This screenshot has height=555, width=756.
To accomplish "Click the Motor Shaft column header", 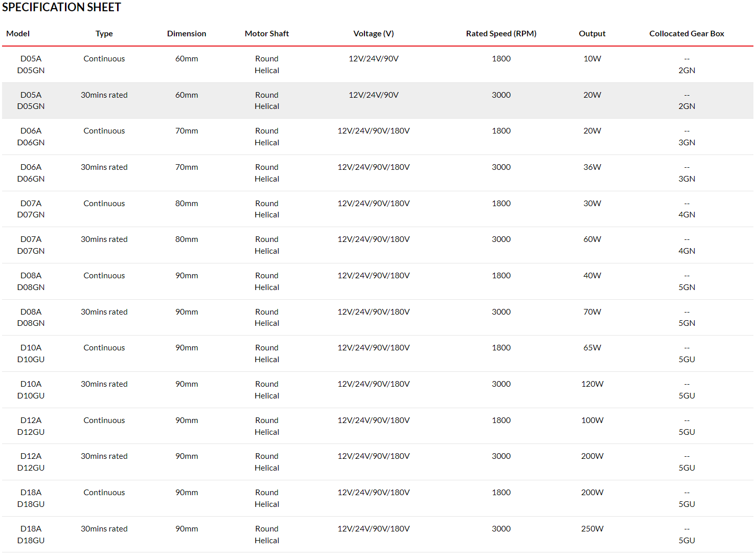I will (267, 33).
